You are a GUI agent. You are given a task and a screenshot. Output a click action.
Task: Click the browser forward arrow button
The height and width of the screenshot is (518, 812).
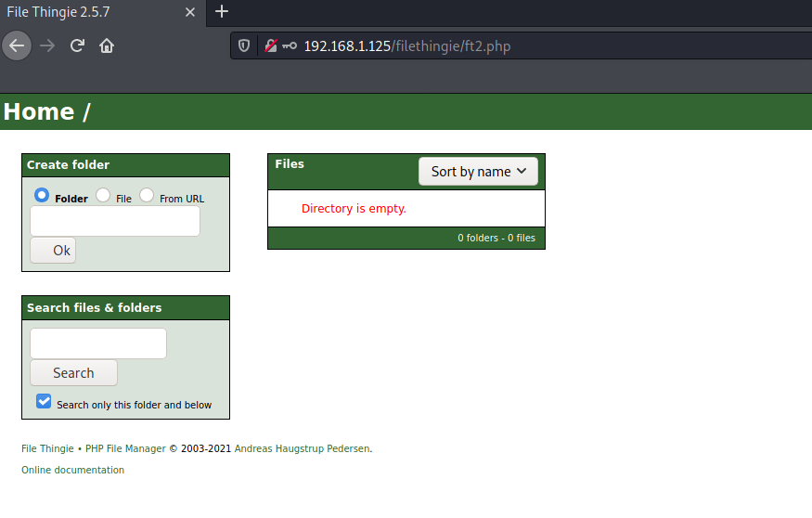click(x=47, y=45)
